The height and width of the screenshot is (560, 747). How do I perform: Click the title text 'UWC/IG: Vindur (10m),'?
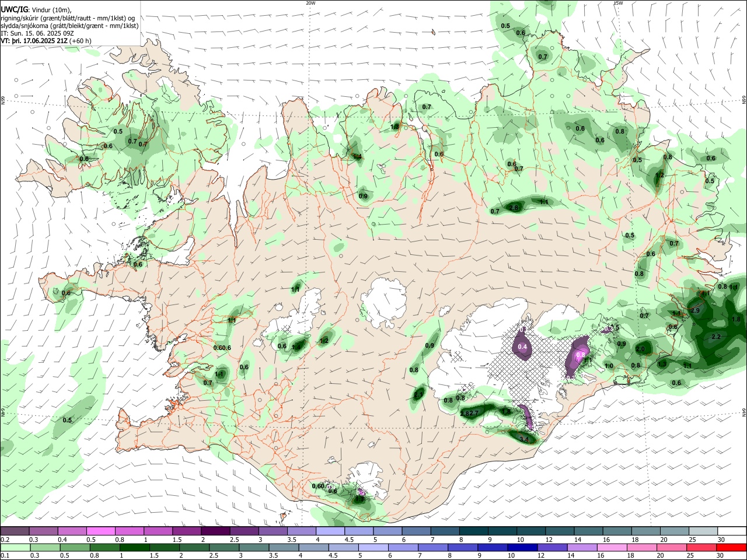point(36,10)
